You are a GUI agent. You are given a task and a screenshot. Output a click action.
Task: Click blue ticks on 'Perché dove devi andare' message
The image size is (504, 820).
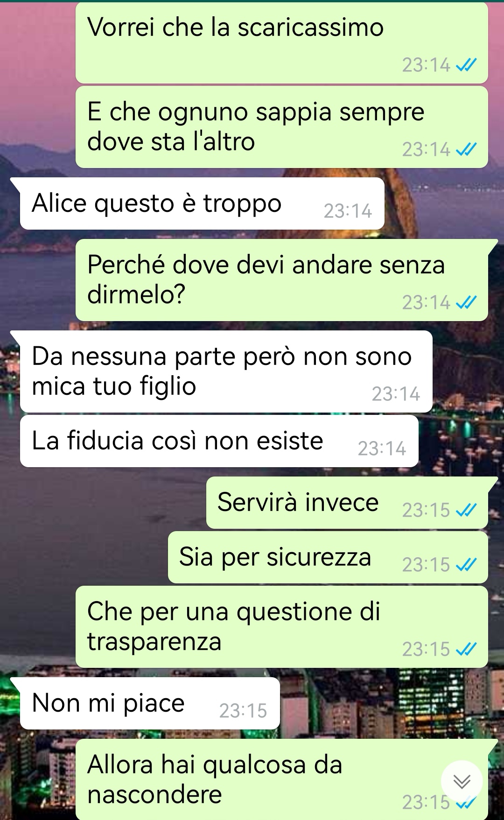pyautogui.click(x=466, y=302)
